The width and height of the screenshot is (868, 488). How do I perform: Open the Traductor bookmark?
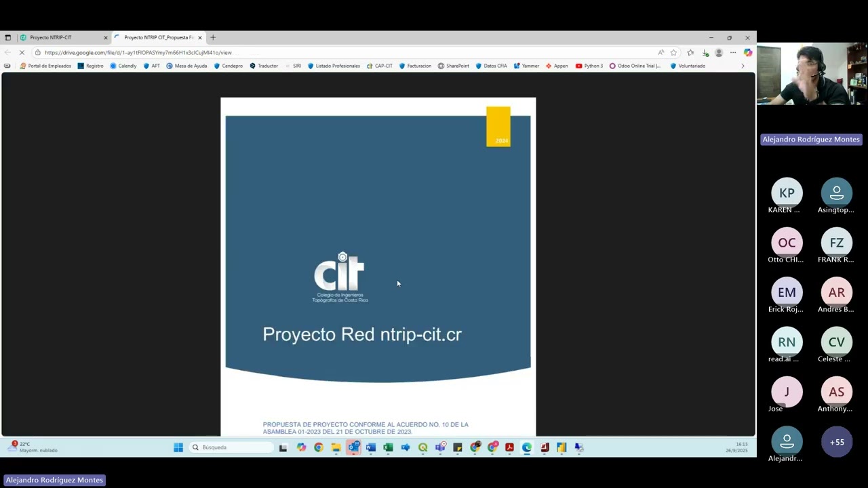pos(263,66)
